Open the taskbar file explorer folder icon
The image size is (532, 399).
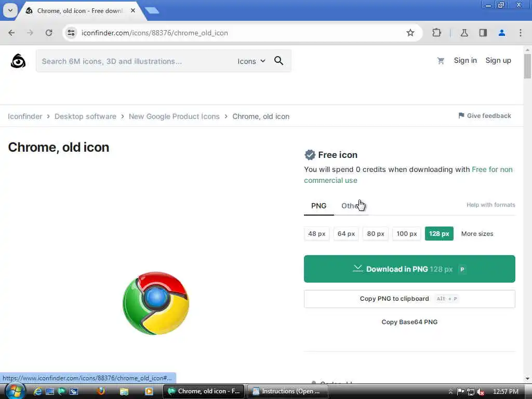tap(124, 391)
